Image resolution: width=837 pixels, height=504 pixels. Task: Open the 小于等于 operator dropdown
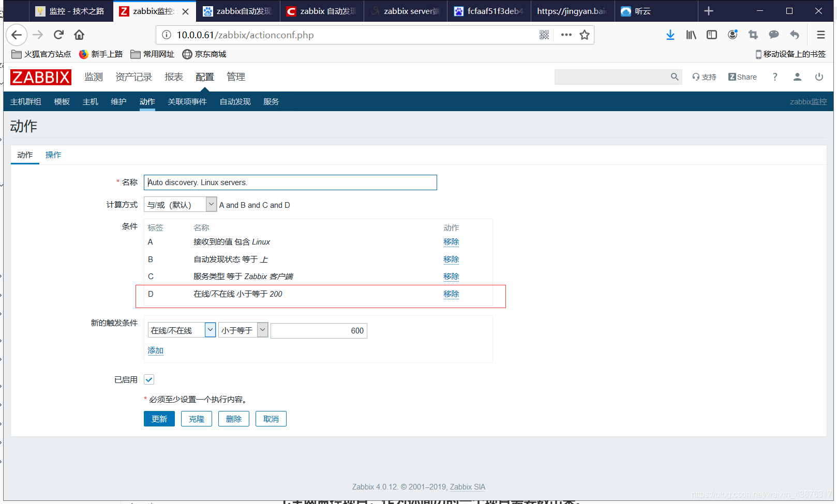coord(243,330)
